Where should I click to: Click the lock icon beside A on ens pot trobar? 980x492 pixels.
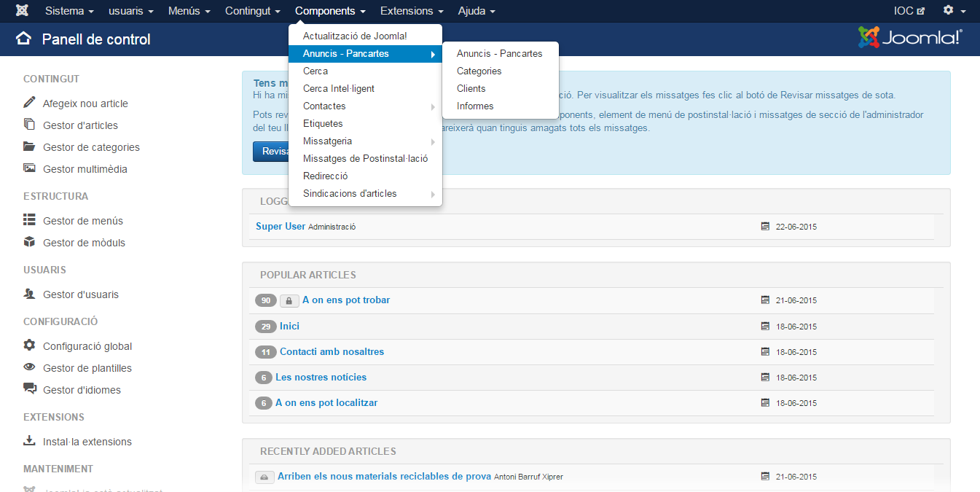(289, 300)
